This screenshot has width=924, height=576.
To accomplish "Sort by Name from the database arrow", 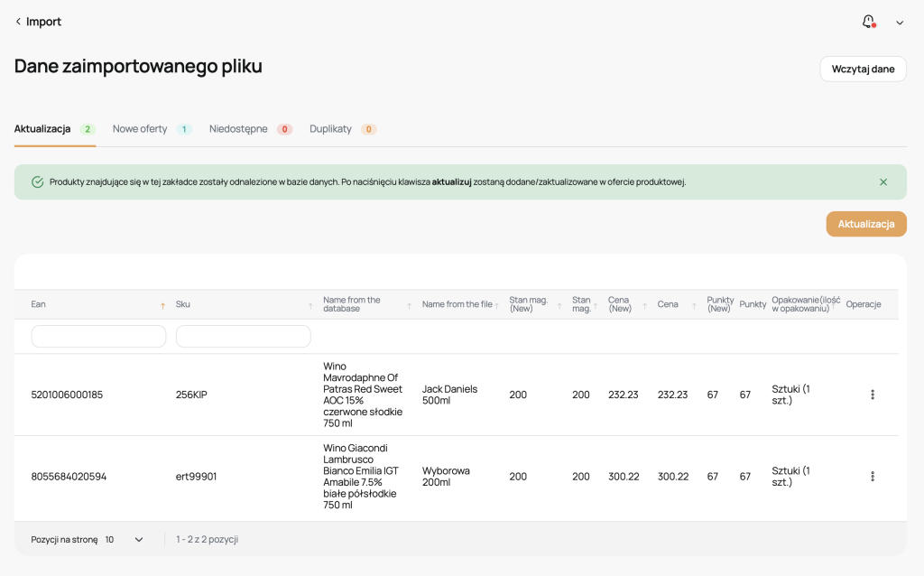I will 409,306.
